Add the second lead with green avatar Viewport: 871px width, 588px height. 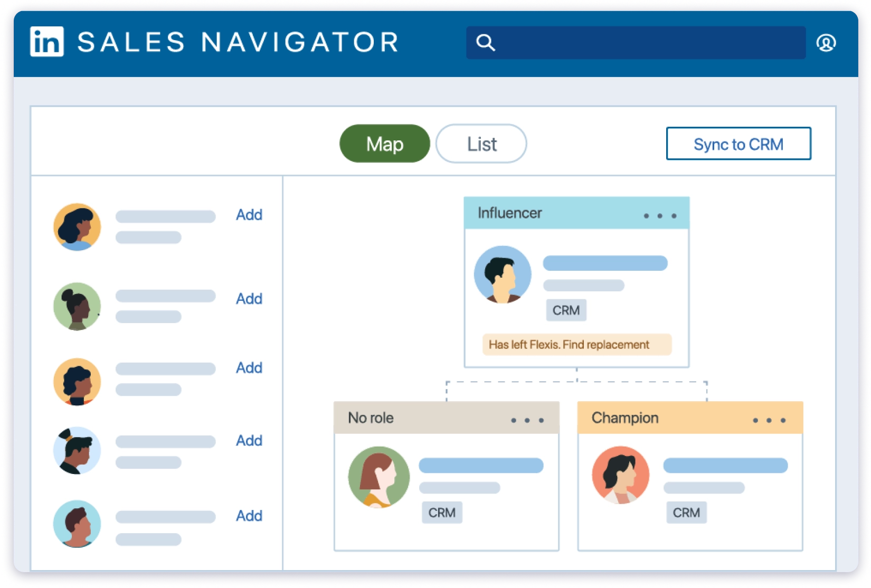tap(249, 299)
